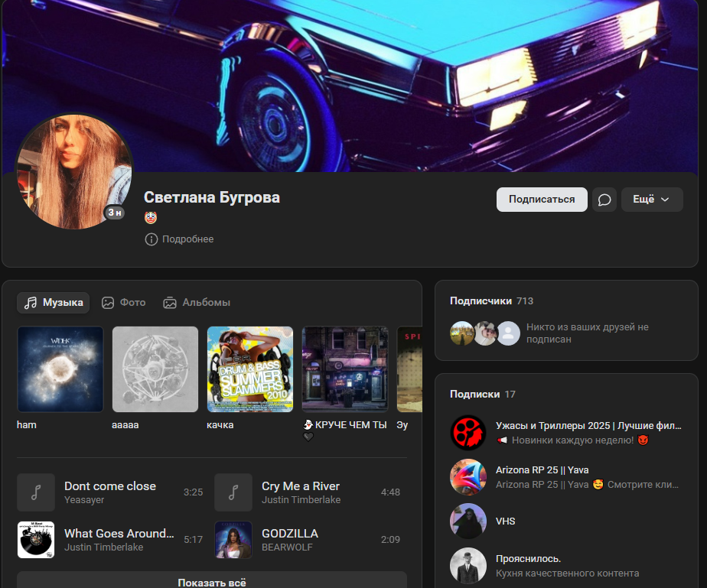Open the 'качка' Drum & Bass playlist cover

250,369
